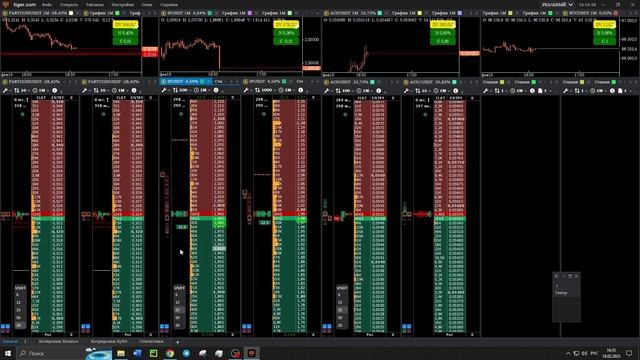This screenshot has height=360, width=640.
Task: Click info icon in ACHUSDT lot-100 order book
Action: 379,90
